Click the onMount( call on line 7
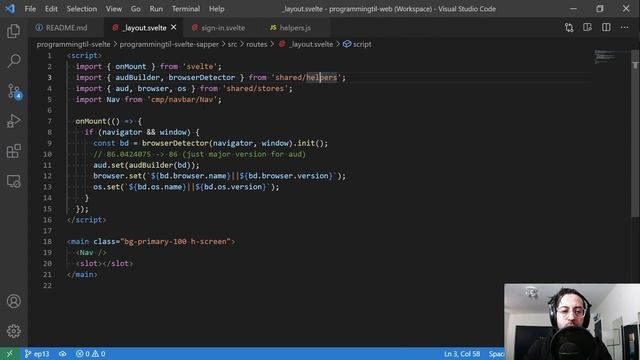The image size is (640, 360). coord(93,121)
